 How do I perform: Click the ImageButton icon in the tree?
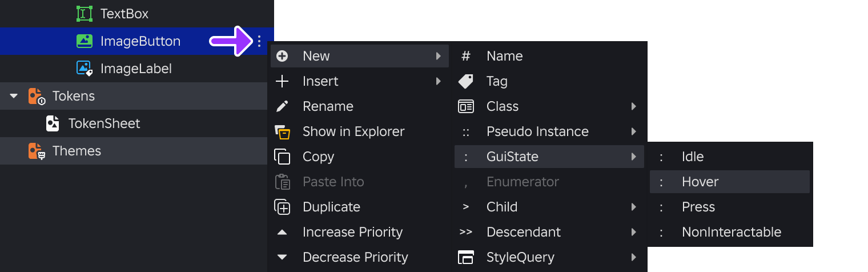tap(85, 41)
